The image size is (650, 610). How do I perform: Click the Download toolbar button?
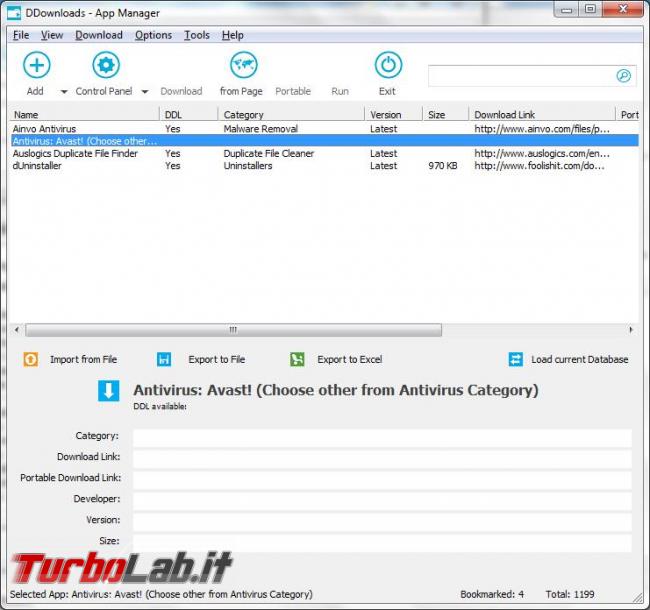[x=181, y=91]
